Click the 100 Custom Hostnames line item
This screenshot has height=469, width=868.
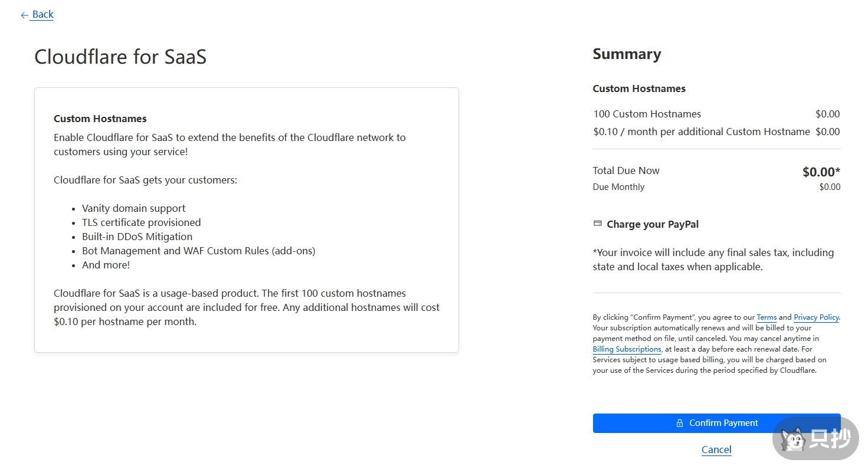coord(647,114)
